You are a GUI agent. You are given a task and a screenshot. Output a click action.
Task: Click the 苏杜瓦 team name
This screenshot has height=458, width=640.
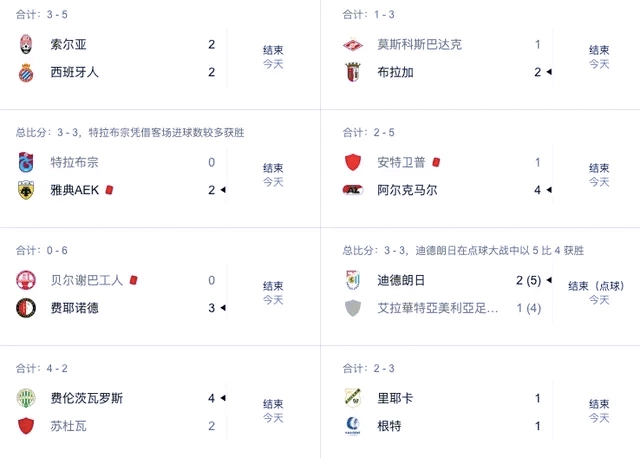[x=68, y=426]
